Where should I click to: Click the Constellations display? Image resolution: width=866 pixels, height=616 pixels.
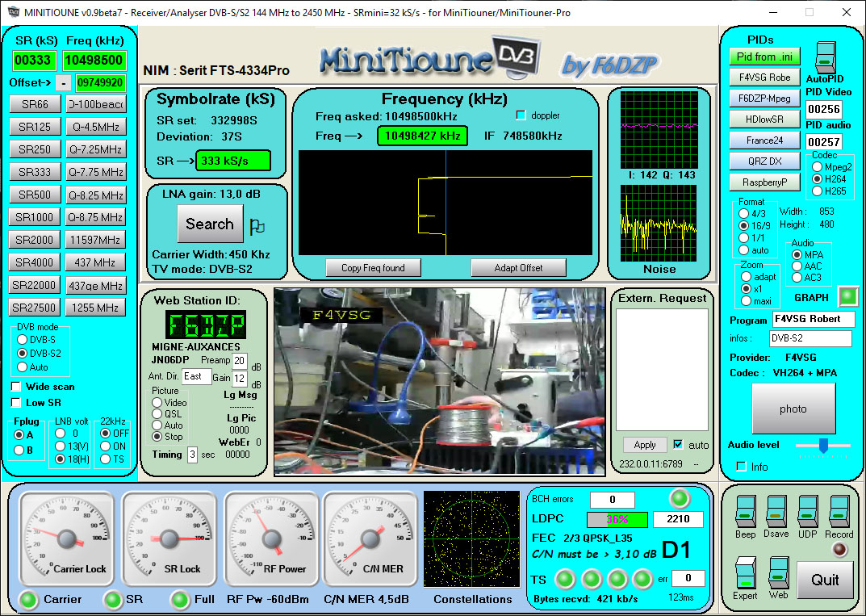pyautogui.click(x=471, y=539)
